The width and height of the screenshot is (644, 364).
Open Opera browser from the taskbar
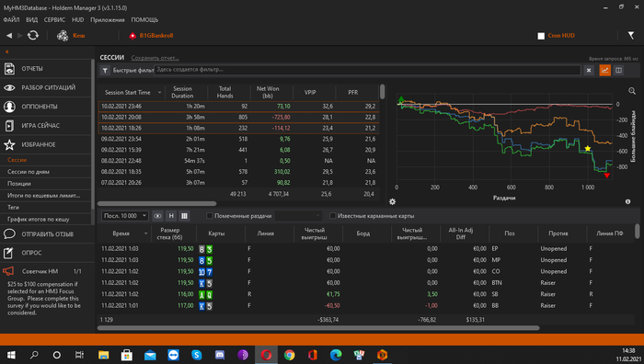click(266, 355)
